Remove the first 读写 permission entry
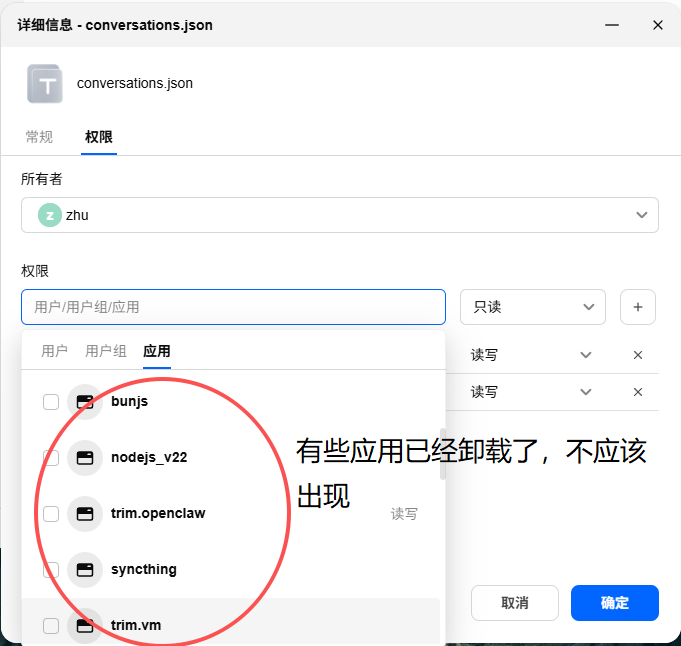The height and width of the screenshot is (646, 681). tap(638, 355)
